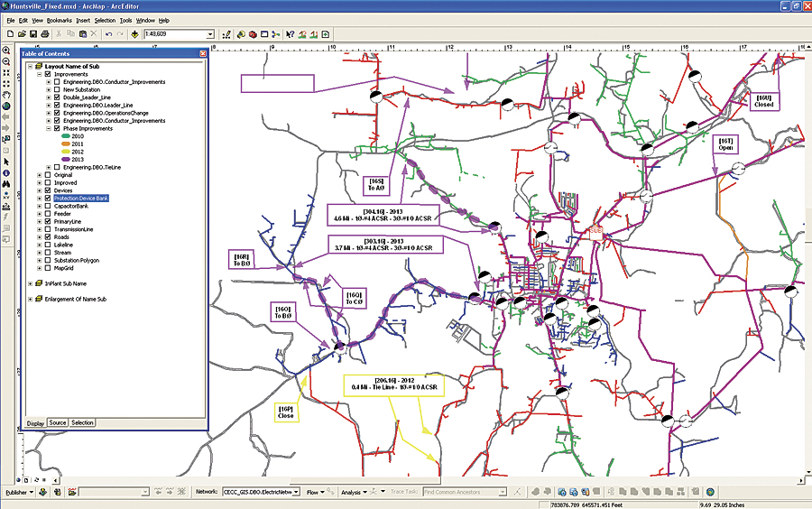812x509 pixels.
Task: Uncheck the Roads layer checkbox
Action: pyautogui.click(x=46, y=237)
